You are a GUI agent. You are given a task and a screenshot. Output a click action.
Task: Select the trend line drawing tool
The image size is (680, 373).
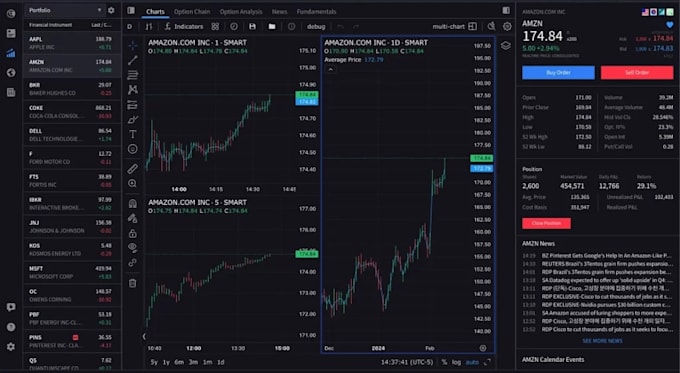pyautogui.click(x=133, y=60)
